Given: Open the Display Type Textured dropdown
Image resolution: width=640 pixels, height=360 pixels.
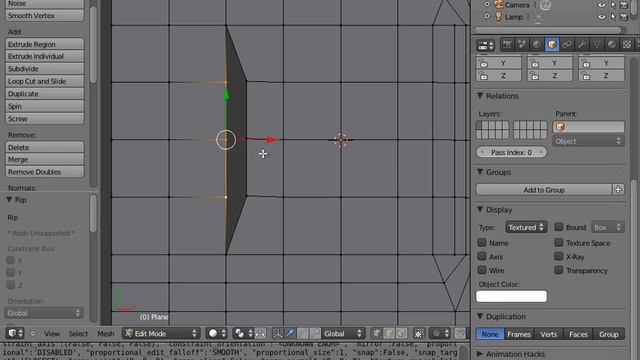Looking at the screenshot, I should (526, 227).
